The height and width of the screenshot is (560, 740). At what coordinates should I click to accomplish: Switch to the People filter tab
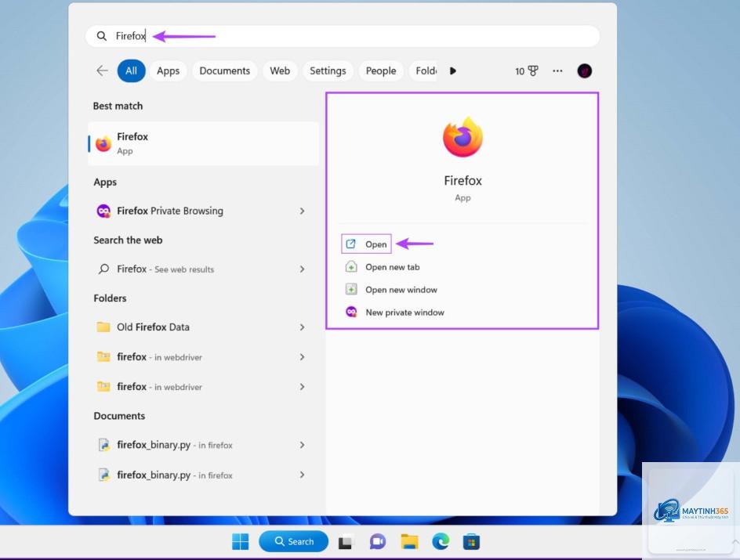381,70
